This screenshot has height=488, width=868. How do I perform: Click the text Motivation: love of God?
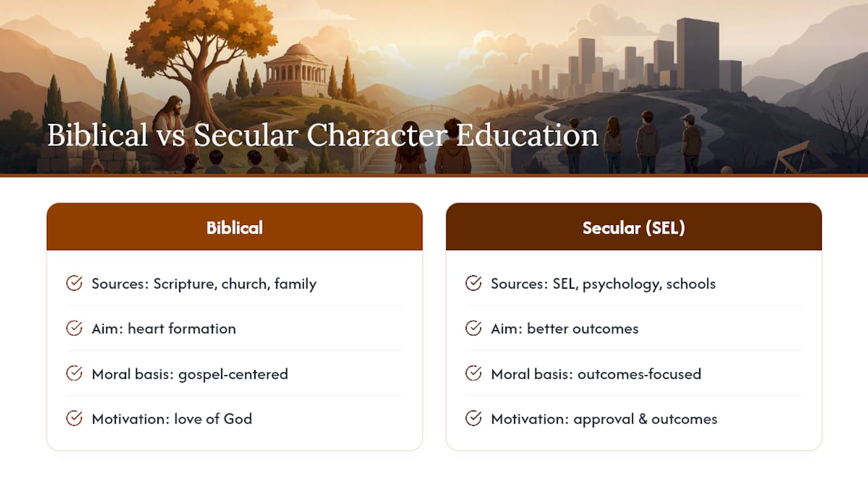(172, 419)
